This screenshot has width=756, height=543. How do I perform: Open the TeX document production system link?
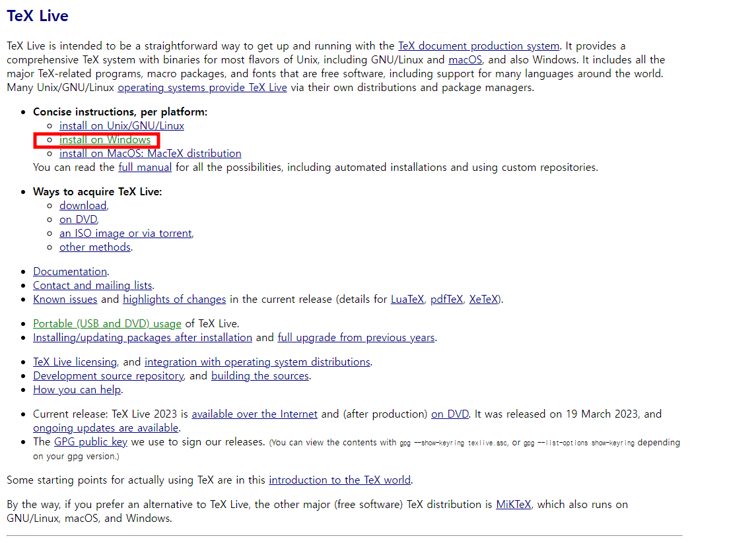[x=478, y=46]
